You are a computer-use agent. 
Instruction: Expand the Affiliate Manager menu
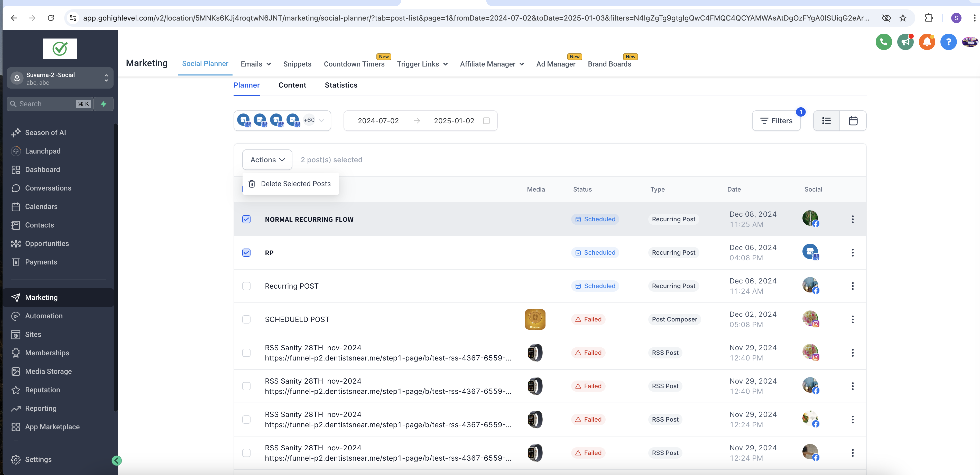(x=492, y=64)
